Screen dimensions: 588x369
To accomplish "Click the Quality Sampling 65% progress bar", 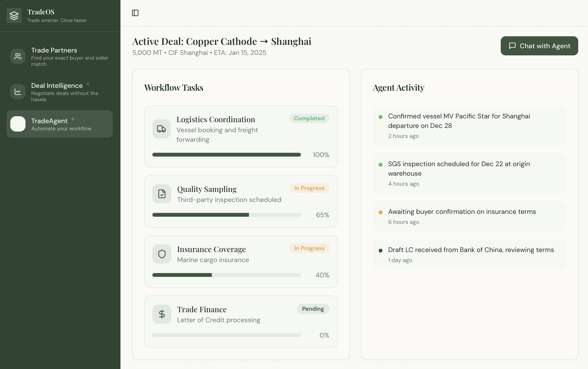I will coord(226,215).
